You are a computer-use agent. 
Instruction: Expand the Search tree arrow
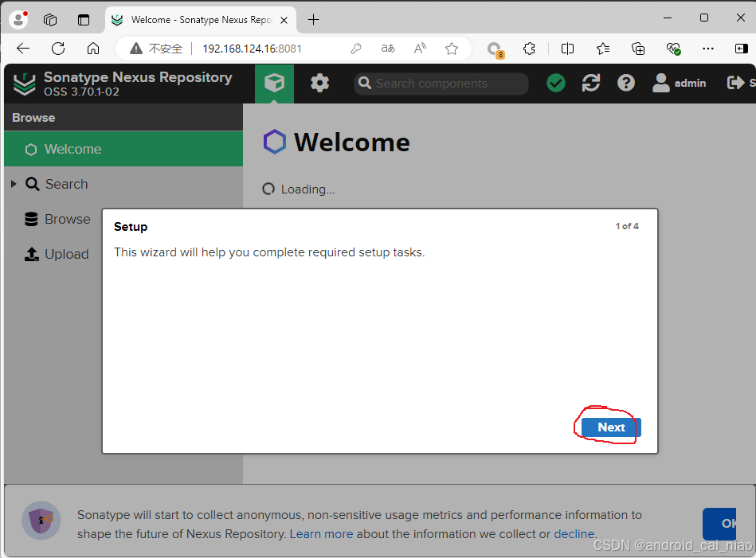coord(14,184)
